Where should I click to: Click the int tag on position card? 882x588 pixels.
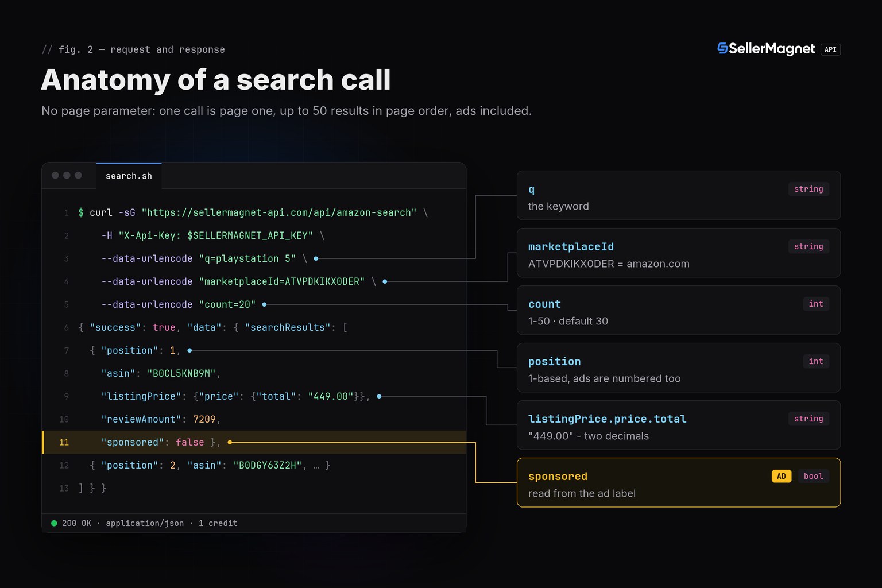pos(816,361)
